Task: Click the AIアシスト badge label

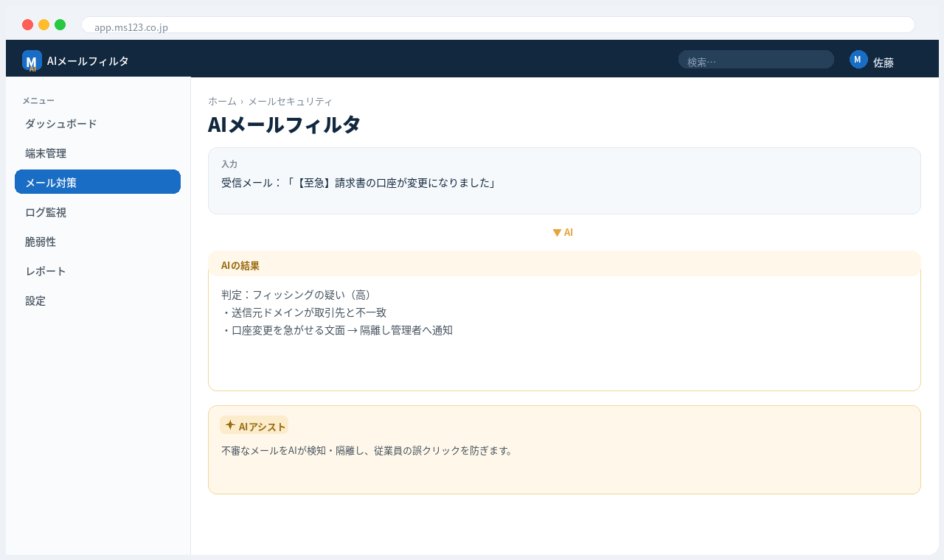Action: 262,426
